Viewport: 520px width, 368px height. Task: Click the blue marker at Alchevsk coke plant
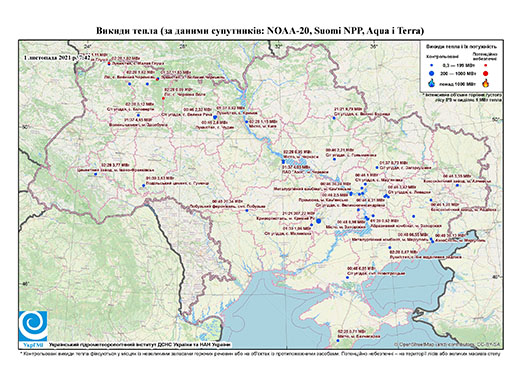pyautogui.click(x=458, y=185)
